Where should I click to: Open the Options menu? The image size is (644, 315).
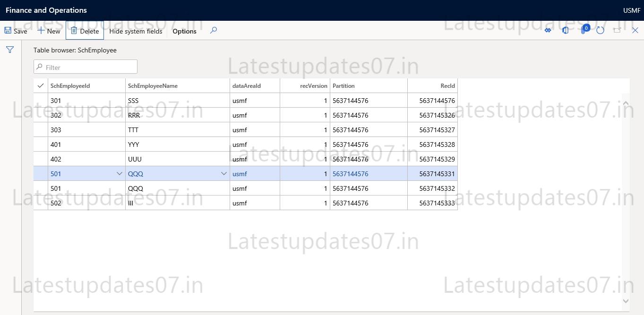point(184,31)
